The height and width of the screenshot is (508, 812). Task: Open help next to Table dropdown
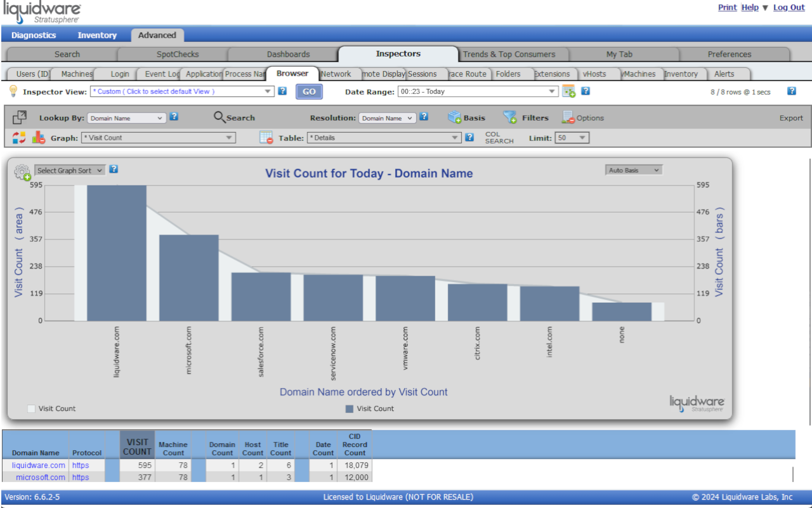[469, 137]
